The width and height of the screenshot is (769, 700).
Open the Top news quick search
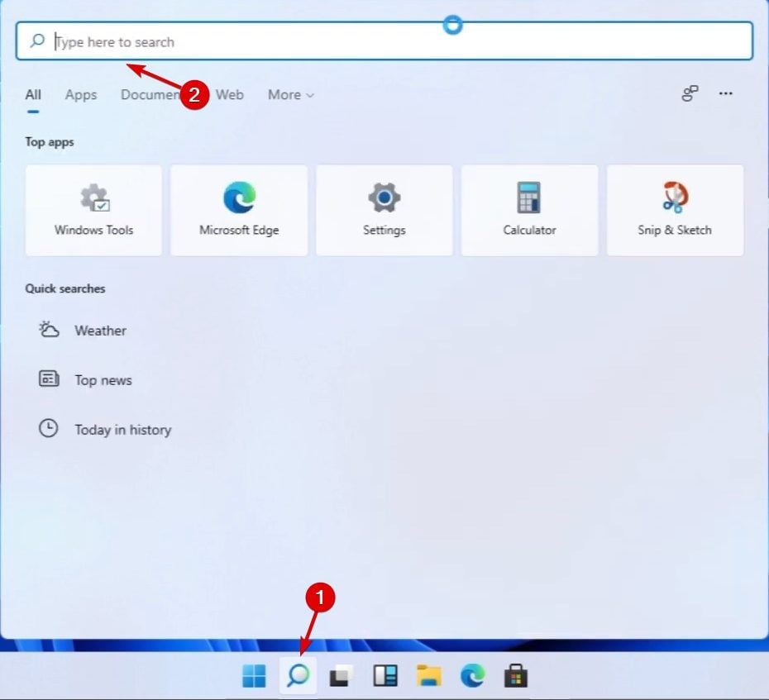click(103, 379)
